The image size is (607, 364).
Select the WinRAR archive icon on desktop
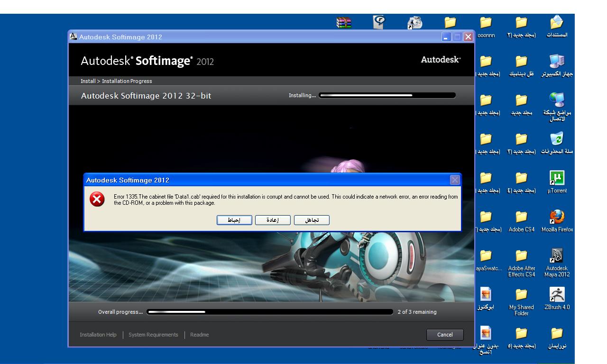pos(344,23)
